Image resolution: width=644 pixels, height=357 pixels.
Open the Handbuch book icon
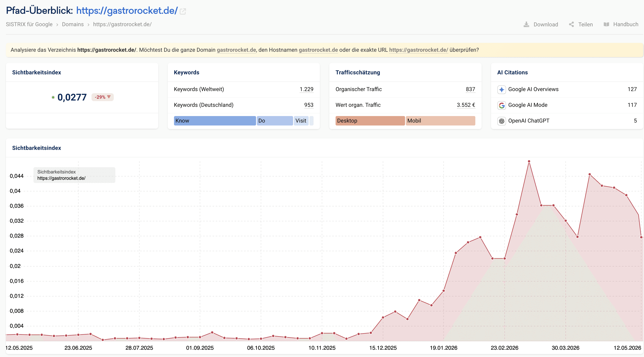coord(606,24)
